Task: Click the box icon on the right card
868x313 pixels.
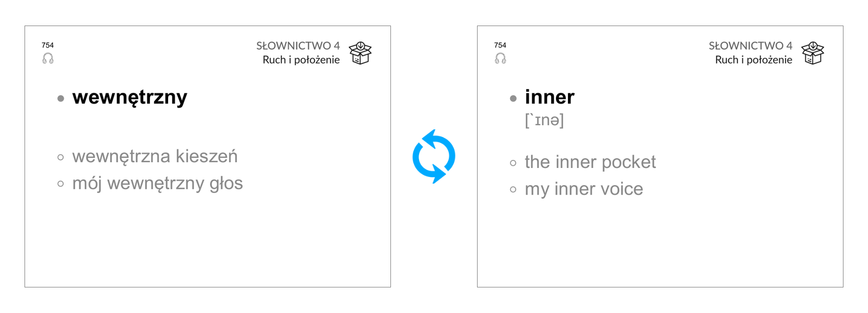Action: pyautogui.click(x=813, y=53)
